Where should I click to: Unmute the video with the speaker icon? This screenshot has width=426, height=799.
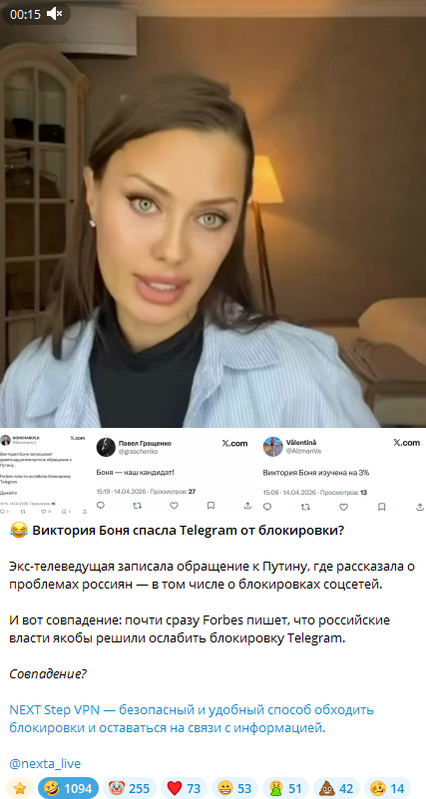click(55, 14)
